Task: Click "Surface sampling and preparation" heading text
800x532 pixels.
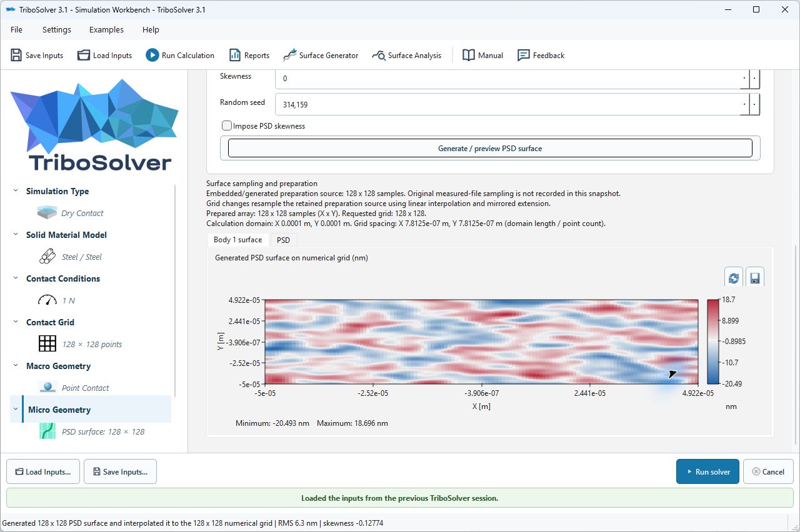Action: click(x=262, y=184)
